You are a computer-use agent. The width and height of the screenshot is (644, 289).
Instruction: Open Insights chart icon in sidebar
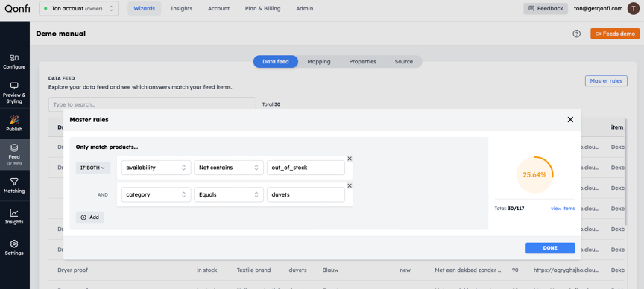[14, 217]
